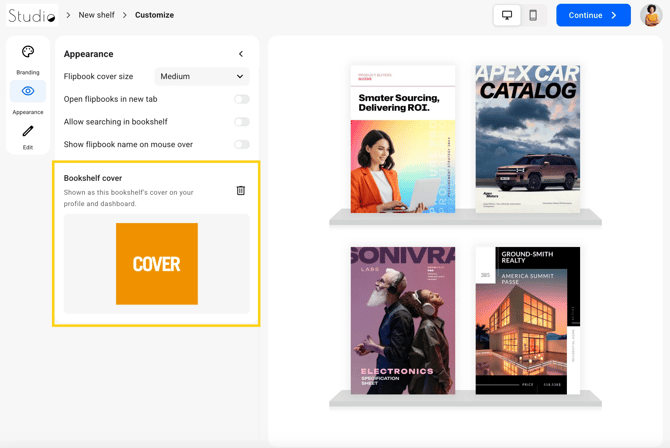The height and width of the screenshot is (448, 670).
Task: Select the Customize breadcrumb
Action: (154, 15)
